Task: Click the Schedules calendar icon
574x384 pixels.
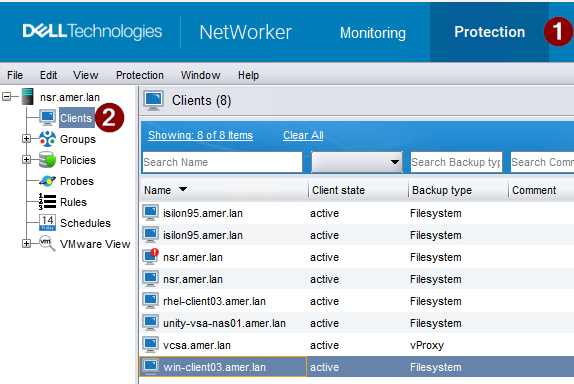Action: click(48, 223)
